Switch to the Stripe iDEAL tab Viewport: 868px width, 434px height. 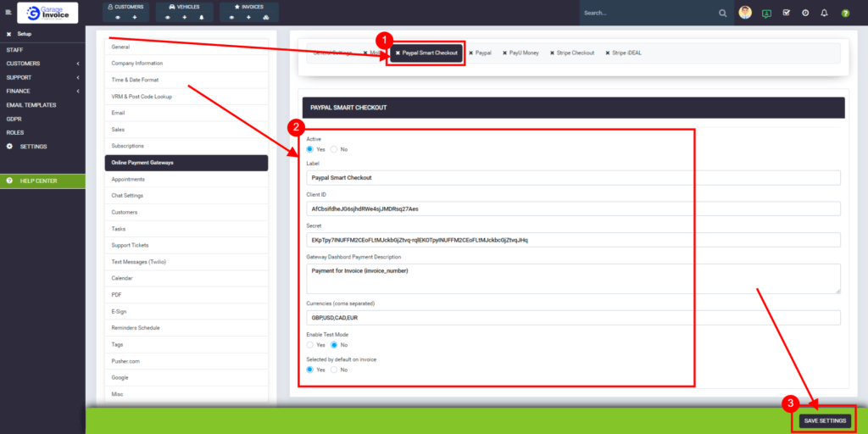[x=623, y=53]
